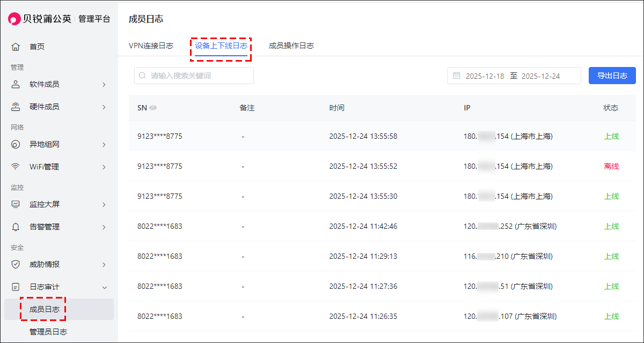Switch to the VPN连接日志 tab
Screen dimensions: 644x343
pyautogui.click(x=151, y=46)
